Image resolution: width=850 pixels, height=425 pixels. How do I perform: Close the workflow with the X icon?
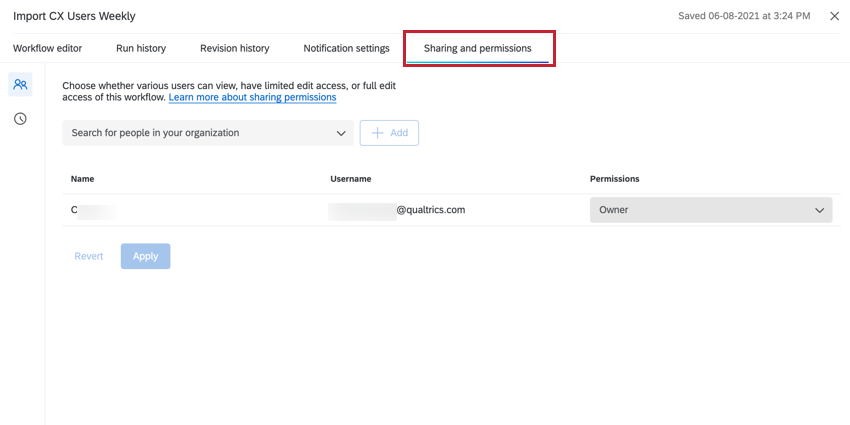835,16
